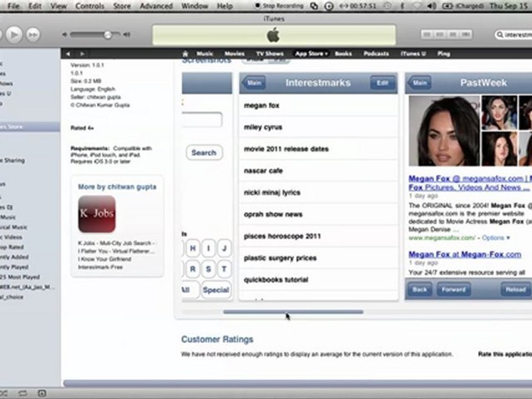Image resolution: width=532 pixels, height=399 pixels.
Task: Click the high volume speaker icon
Action: click(x=126, y=34)
